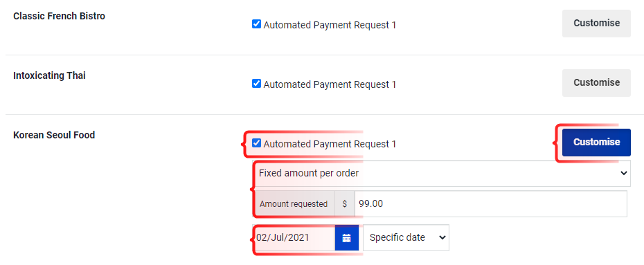Click Automated Payment Request 1 label for French Bistro

[x=330, y=26]
